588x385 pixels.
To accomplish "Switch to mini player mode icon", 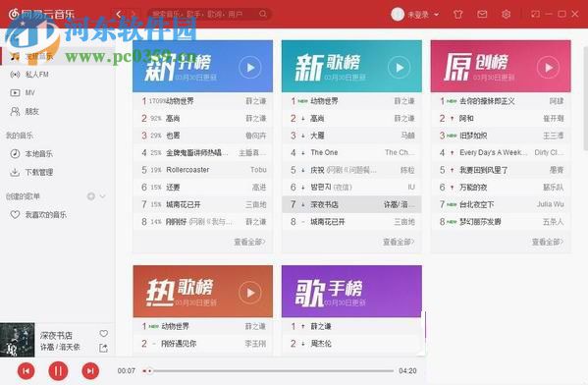I will pos(536,15).
